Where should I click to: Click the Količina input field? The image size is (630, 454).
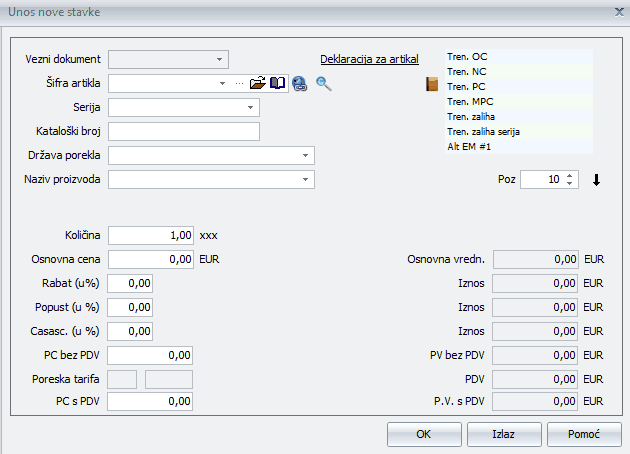click(150, 235)
